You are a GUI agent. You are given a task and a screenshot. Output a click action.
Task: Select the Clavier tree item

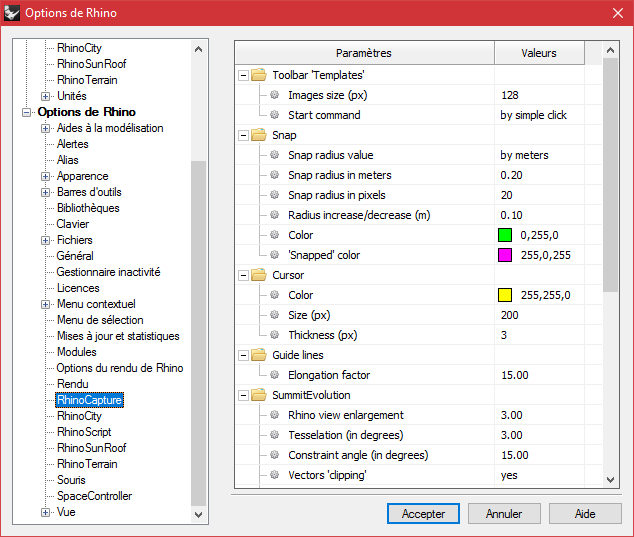[73, 224]
